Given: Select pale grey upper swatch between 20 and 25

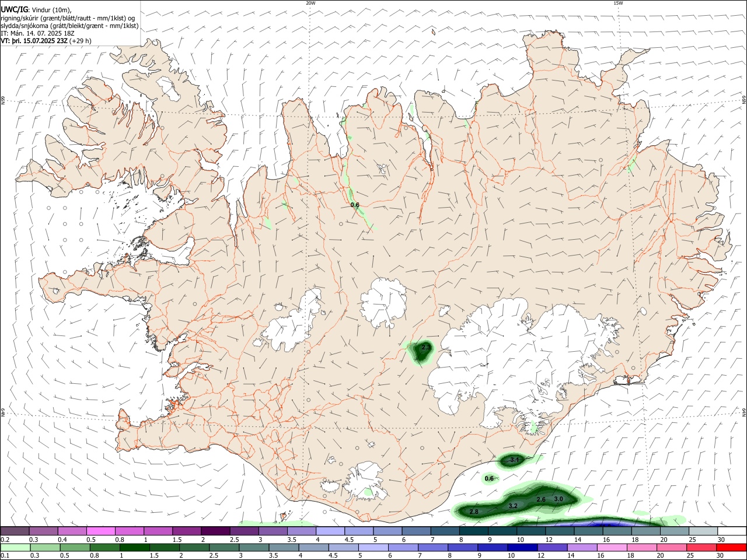Looking at the screenshot, I should [x=675, y=531].
